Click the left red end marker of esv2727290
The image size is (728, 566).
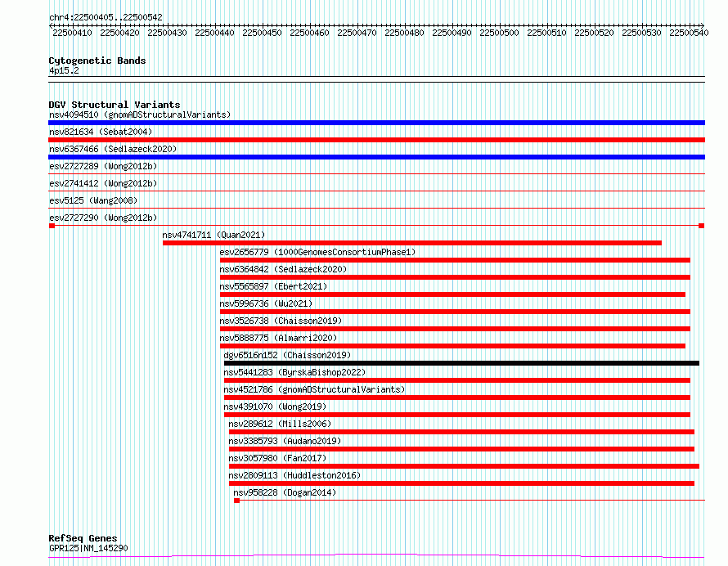tap(52, 226)
